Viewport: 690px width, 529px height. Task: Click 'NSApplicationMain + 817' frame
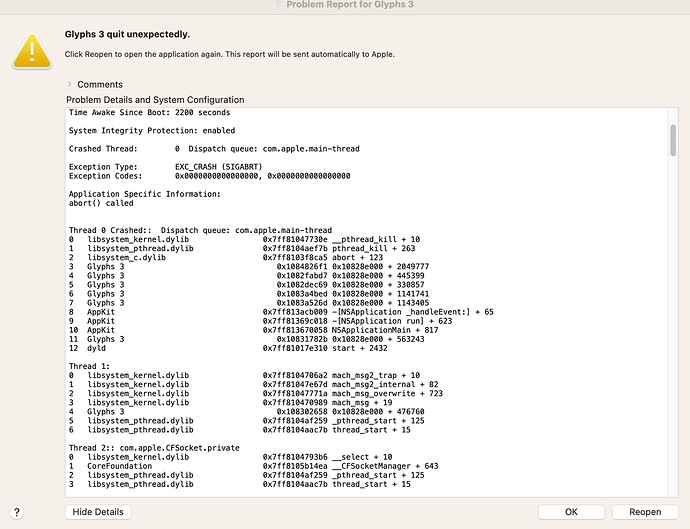253,330
